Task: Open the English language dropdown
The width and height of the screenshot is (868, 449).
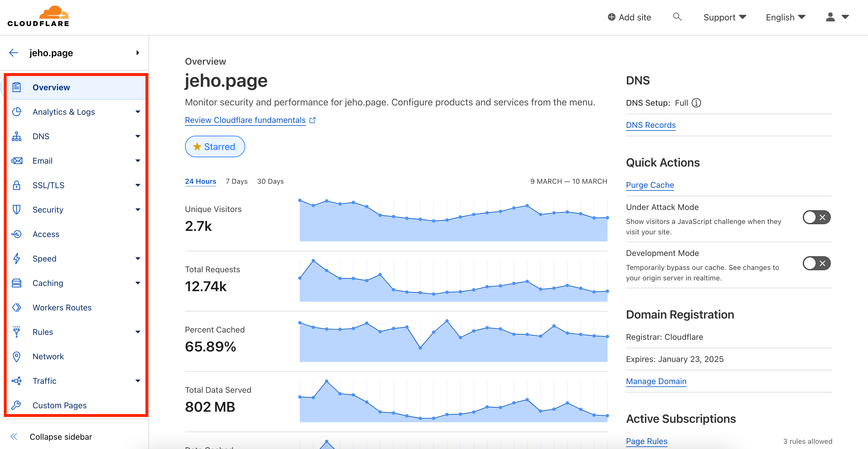Action: pyautogui.click(x=785, y=17)
